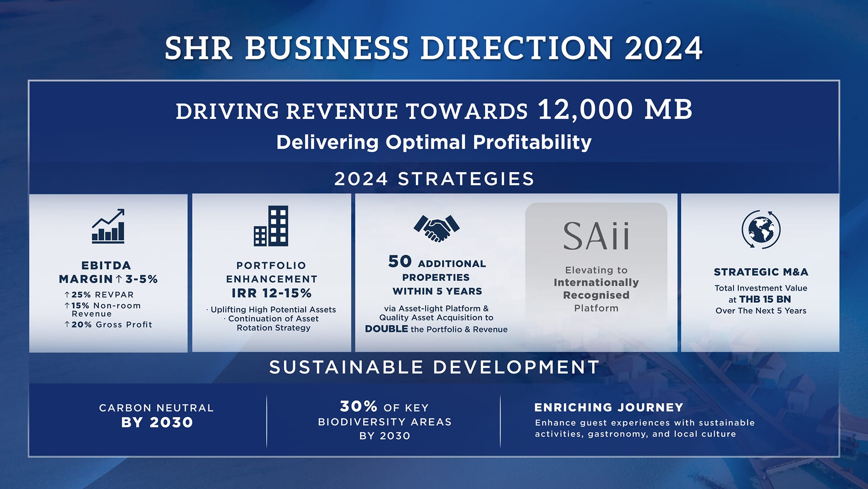Click the buildings icon above Portfolio Enhancement
The image size is (868, 489).
point(271,226)
